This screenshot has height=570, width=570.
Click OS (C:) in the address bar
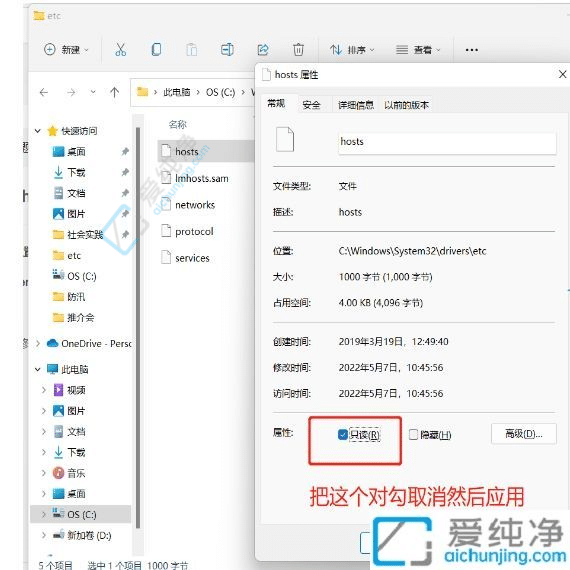pyautogui.click(x=220, y=92)
